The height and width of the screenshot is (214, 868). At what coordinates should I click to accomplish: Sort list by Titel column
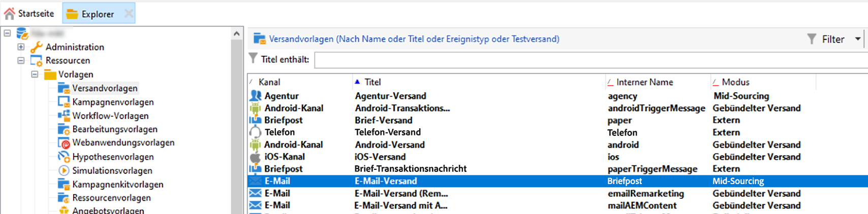pyautogui.click(x=373, y=82)
